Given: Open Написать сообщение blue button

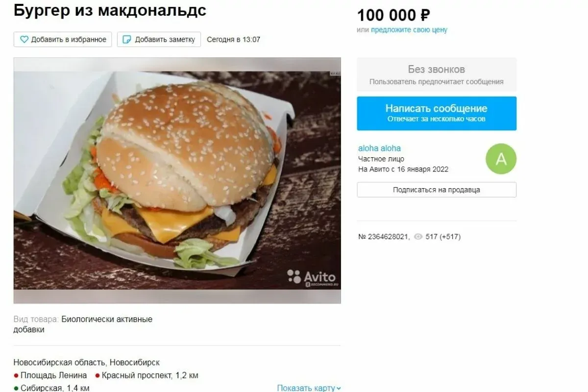Looking at the screenshot, I should pos(437,113).
